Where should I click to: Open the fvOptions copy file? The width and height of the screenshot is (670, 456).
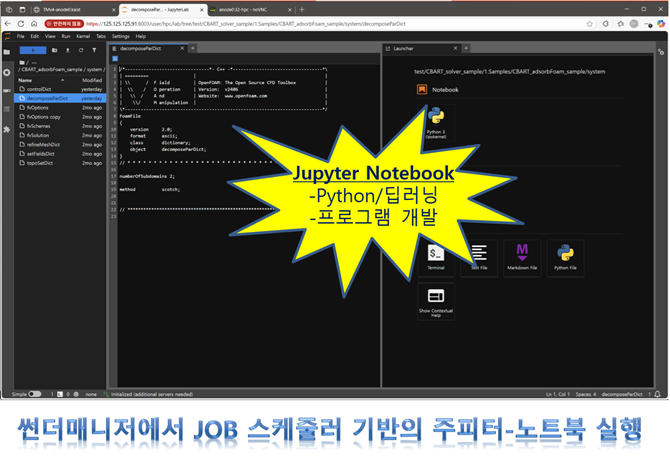[x=60, y=117]
